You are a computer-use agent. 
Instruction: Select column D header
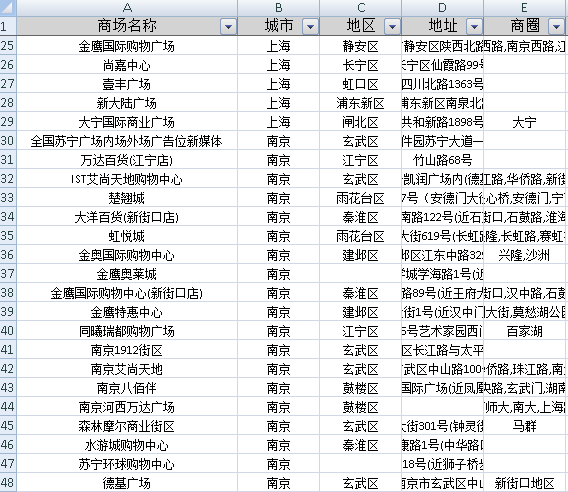(x=443, y=8)
